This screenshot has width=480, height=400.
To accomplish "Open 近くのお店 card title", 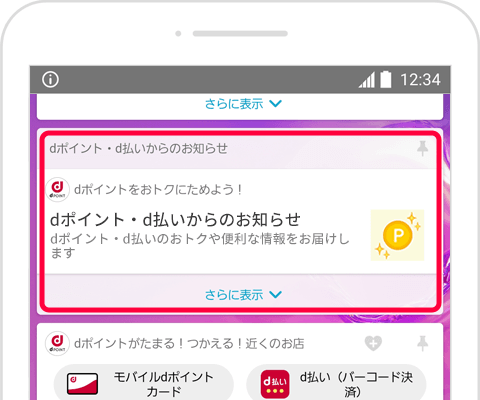I will pyautogui.click(x=189, y=343).
